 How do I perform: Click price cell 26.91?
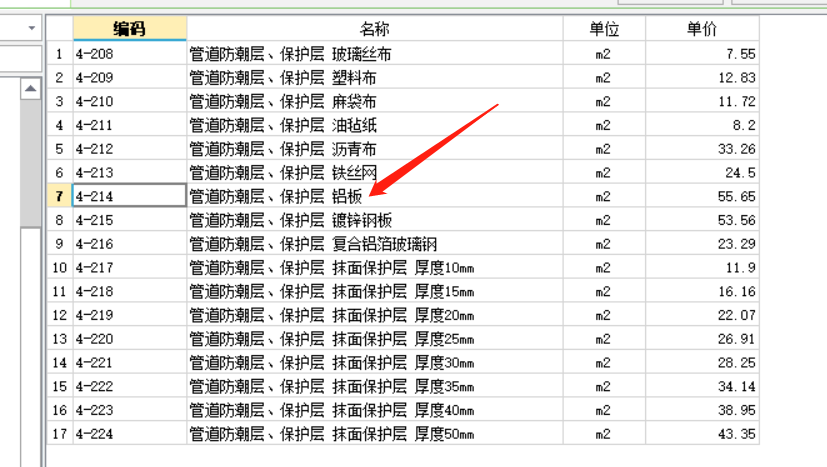[703, 339]
